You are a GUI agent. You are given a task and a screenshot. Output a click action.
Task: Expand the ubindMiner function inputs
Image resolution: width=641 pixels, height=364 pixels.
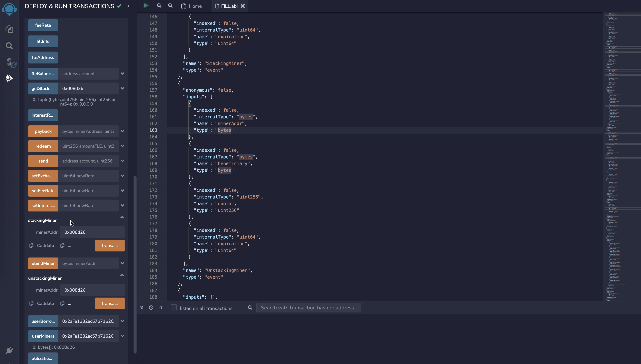pos(123,263)
